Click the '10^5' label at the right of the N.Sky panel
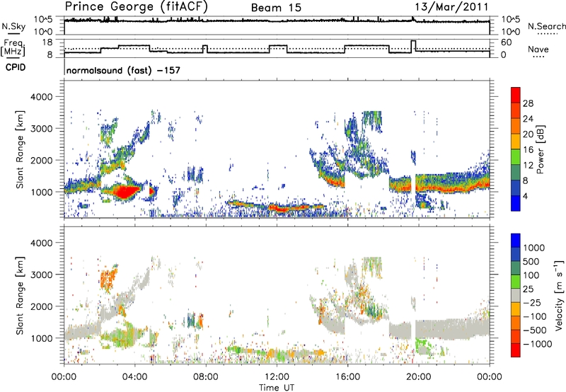 pos(511,20)
